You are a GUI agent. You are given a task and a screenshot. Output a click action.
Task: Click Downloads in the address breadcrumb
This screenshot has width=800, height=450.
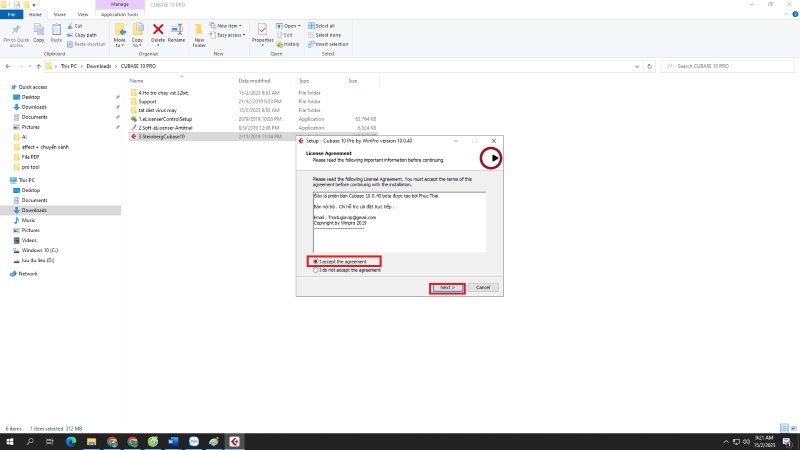[98, 66]
